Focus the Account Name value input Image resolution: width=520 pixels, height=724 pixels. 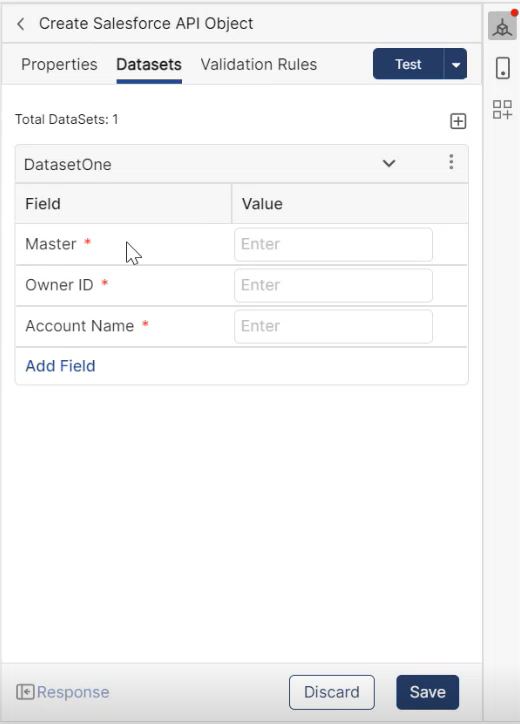click(x=333, y=326)
